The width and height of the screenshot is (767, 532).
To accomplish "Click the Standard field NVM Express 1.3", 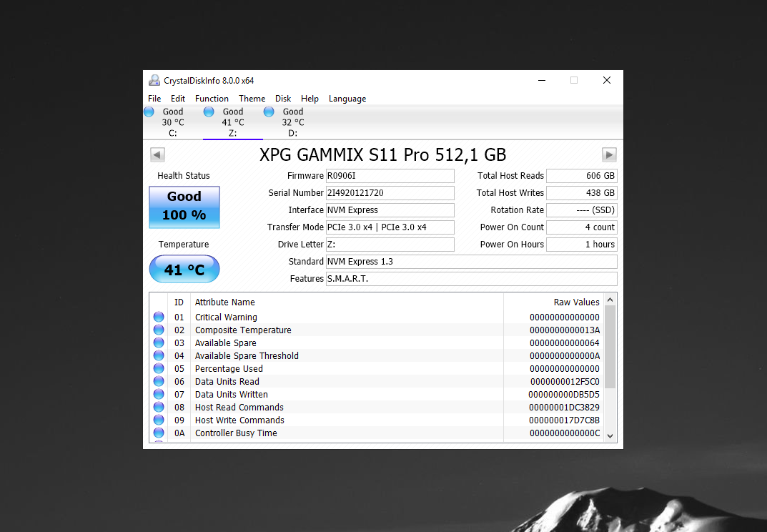I will click(472, 261).
